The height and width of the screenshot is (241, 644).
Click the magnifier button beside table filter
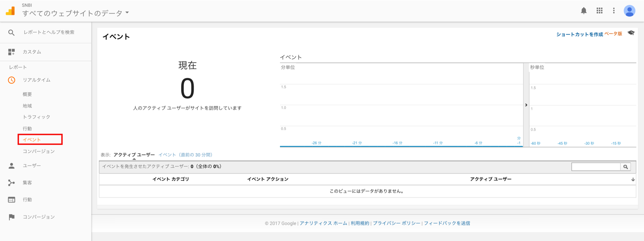coord(626,167)
